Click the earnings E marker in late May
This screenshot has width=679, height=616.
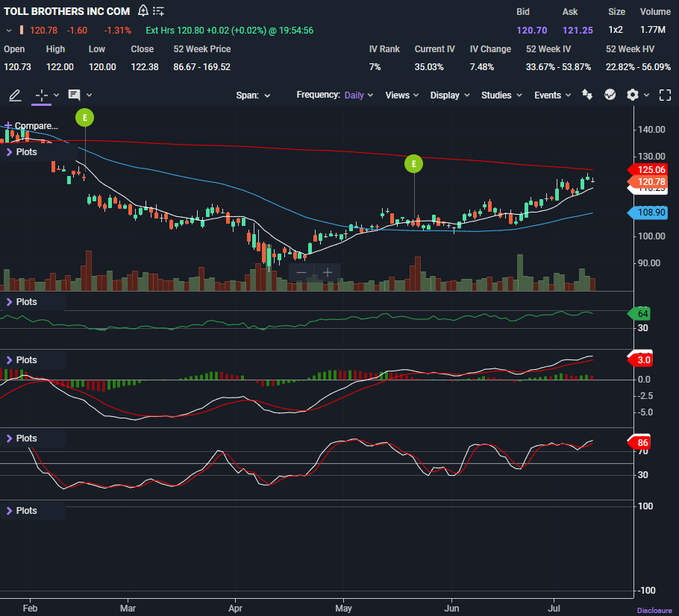413,164
